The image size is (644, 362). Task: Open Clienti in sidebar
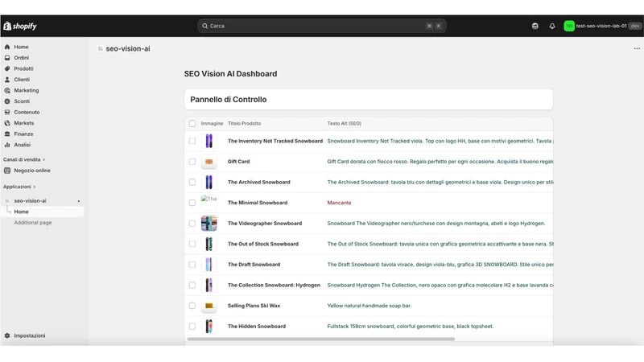click(22, 80)
